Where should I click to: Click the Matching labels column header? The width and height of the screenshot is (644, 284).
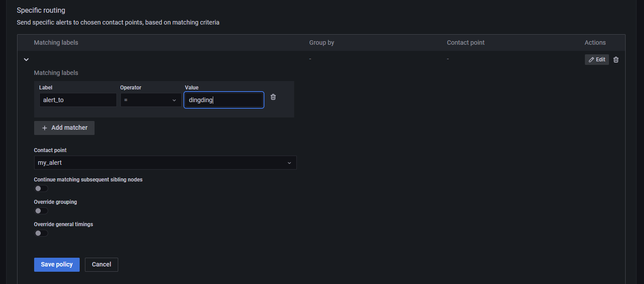click(56, 43)
